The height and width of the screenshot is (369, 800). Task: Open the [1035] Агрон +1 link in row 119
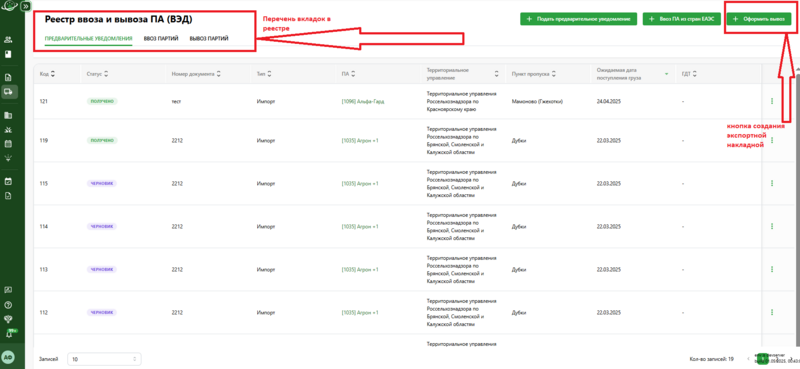pyautogui.click(x=360, y=140)
